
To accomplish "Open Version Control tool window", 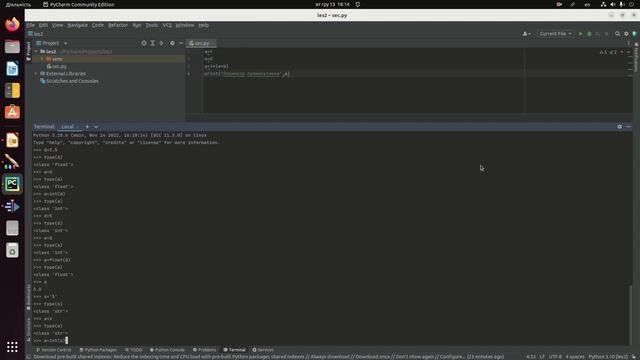I will [53, 350].
